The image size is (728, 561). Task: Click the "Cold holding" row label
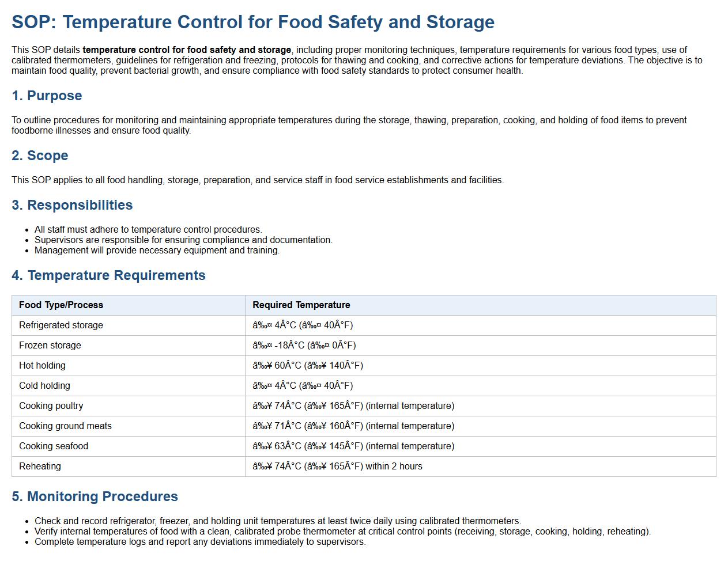click(44, 386)
